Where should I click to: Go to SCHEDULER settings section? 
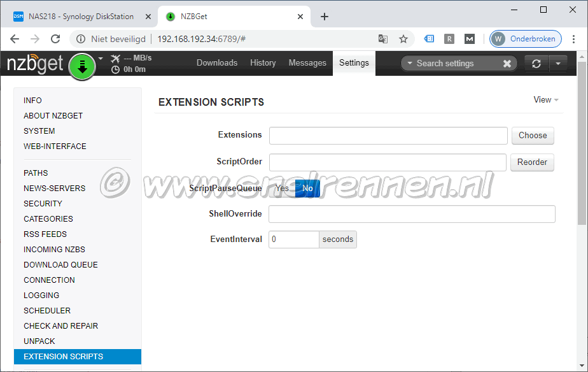tap(47, 311)
